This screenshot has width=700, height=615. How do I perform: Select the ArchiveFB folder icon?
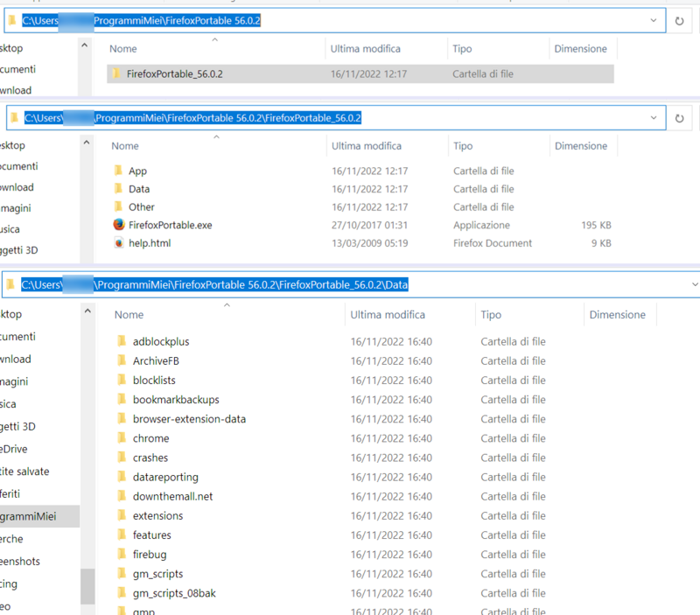tap(122, 360)
